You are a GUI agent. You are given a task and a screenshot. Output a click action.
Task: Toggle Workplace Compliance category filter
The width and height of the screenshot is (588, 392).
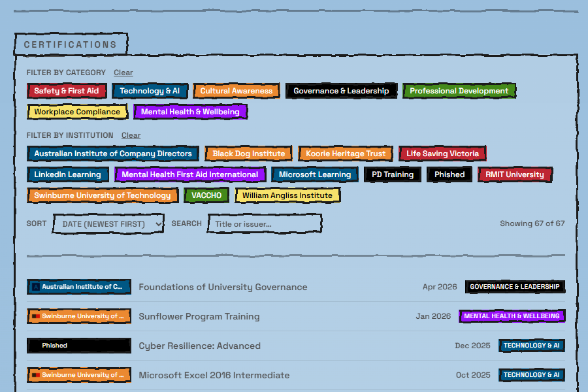(77, 112)
